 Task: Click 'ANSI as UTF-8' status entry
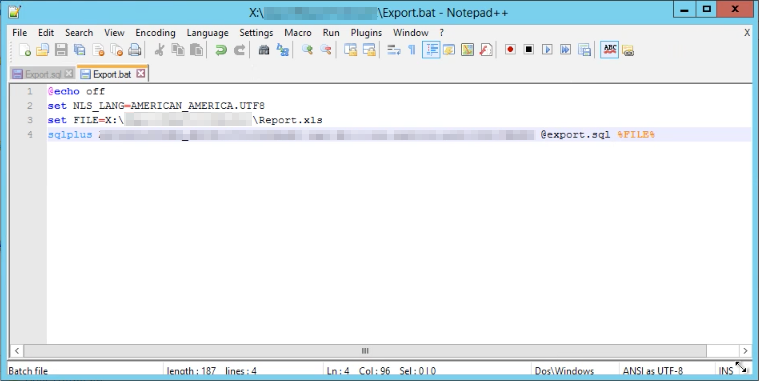point(653,371)
